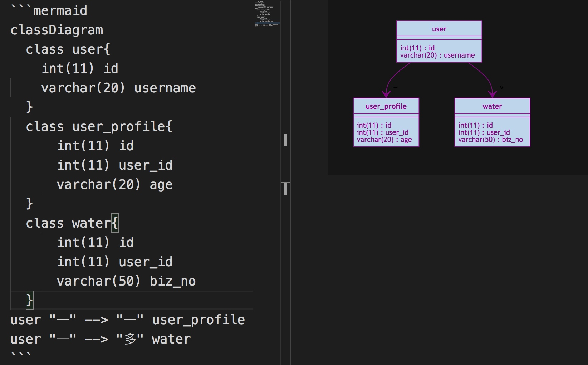Click 'varchar(20) : username' in the diagram
The height and width of the screenshot is (365, 588).
tap(437, 55)
